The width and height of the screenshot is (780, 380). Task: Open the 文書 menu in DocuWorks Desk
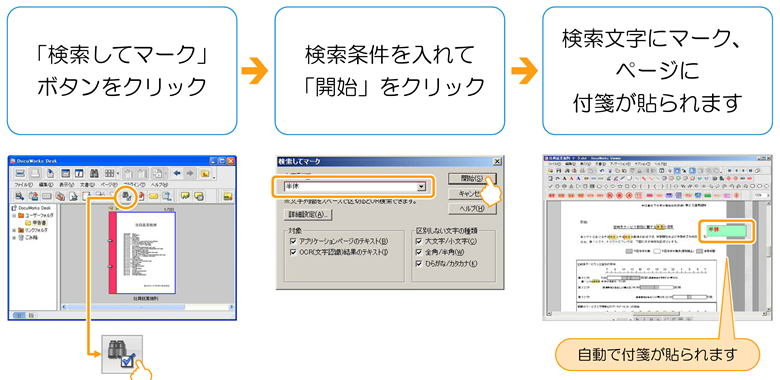87,185
